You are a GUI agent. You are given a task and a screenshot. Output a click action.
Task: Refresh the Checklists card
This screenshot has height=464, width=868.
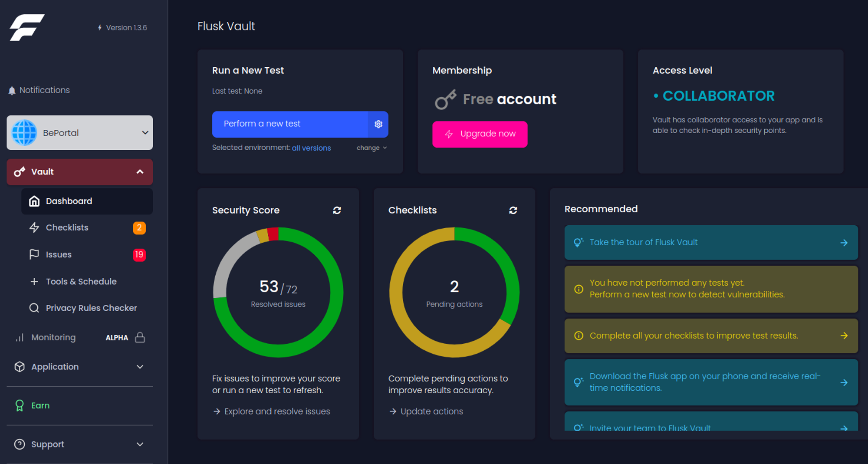(513, 210)
